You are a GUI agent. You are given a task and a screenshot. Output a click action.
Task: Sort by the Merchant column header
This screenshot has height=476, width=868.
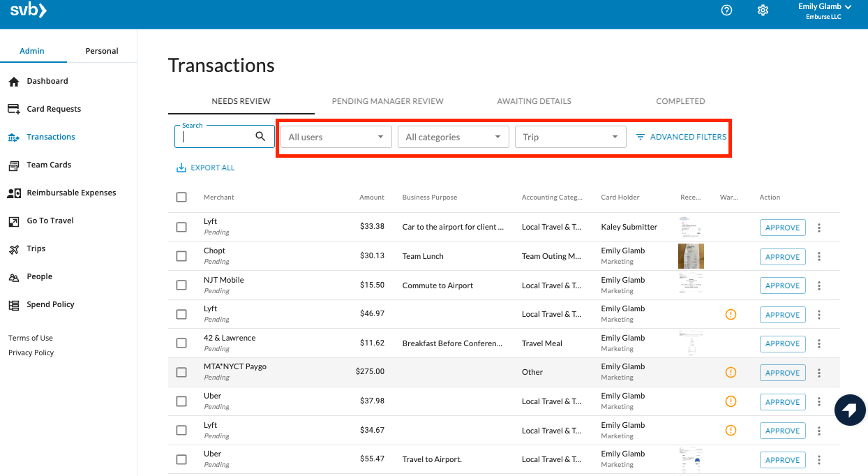point(219,198)
